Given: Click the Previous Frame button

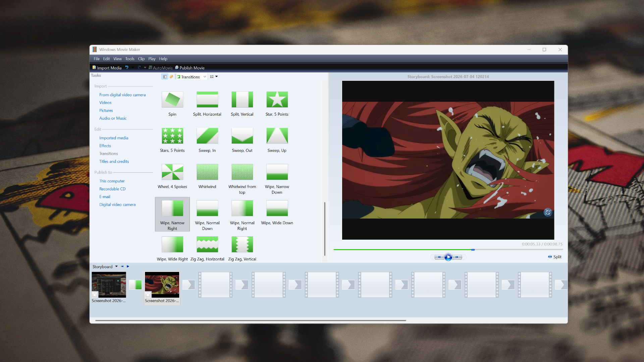Looking at the screenshot, I should pyautogui.click(x=439, y=257).
